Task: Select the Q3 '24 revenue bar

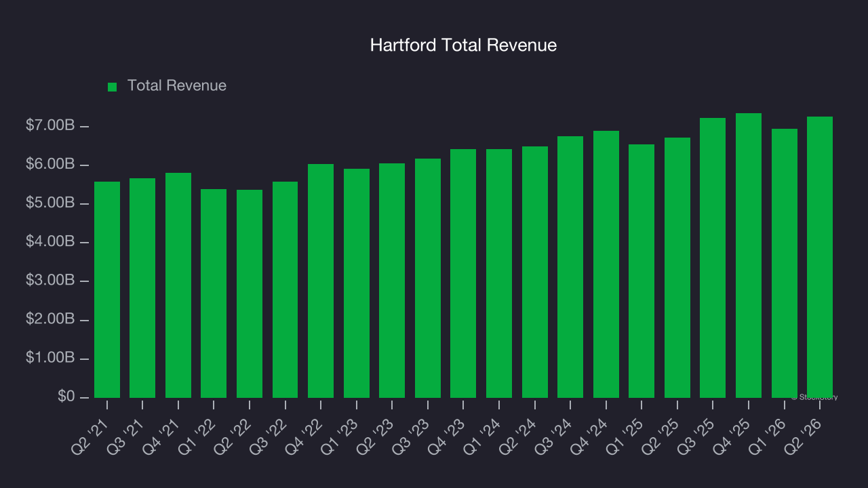Action: (x=570, y=267)
